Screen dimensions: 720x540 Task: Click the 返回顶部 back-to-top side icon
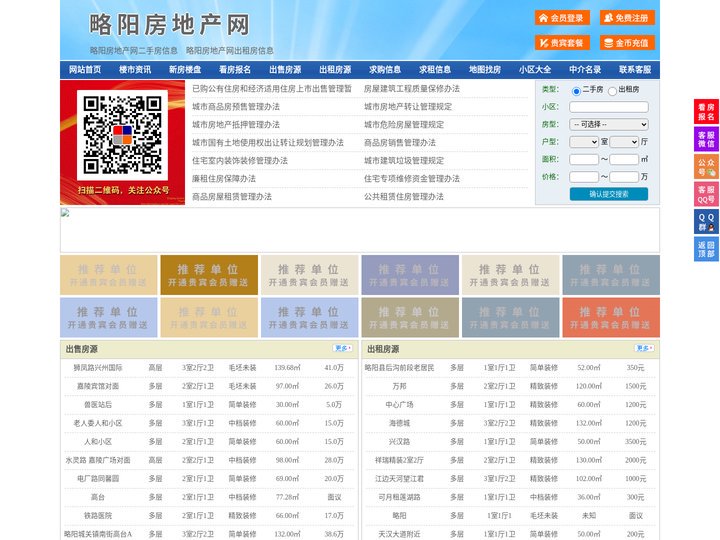pyautogui.click(x=706, y=249)
